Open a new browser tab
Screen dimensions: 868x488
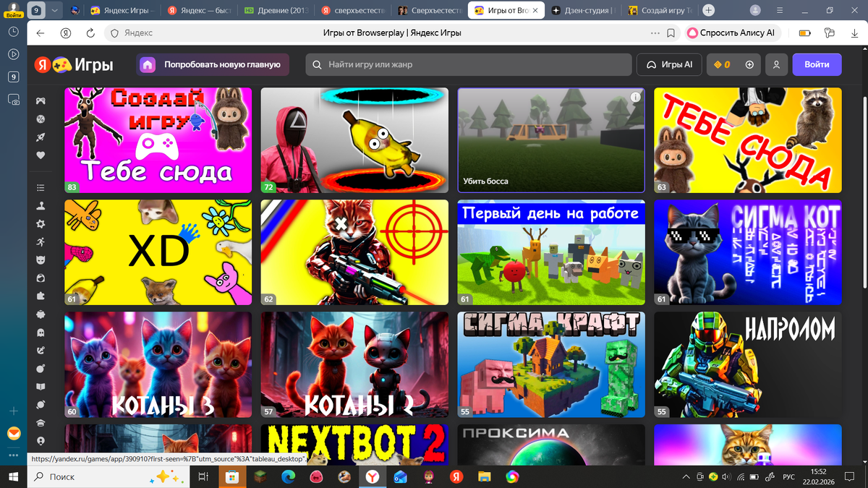(709, 11)
